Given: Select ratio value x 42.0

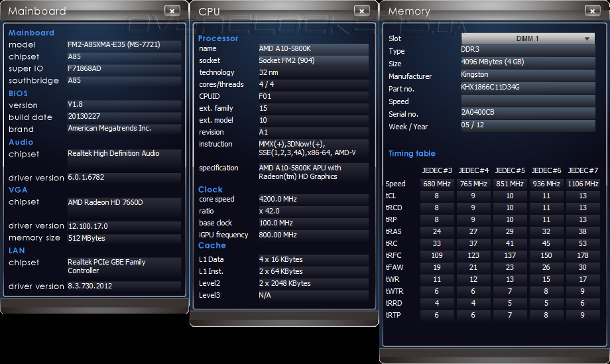Looking at the screenshot, I should [x=314, y=211].
